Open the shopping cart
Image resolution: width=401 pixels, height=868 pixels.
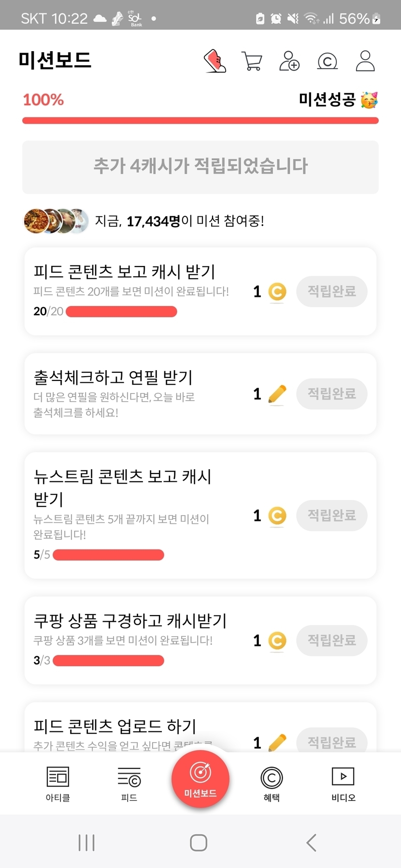pyautogui.click(x=252, y=61)
